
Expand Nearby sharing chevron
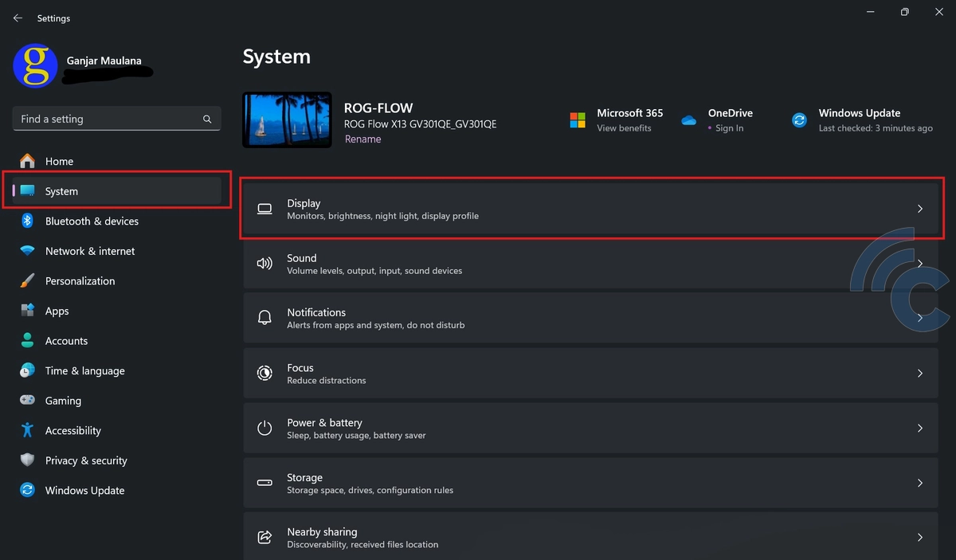(919, 538)
